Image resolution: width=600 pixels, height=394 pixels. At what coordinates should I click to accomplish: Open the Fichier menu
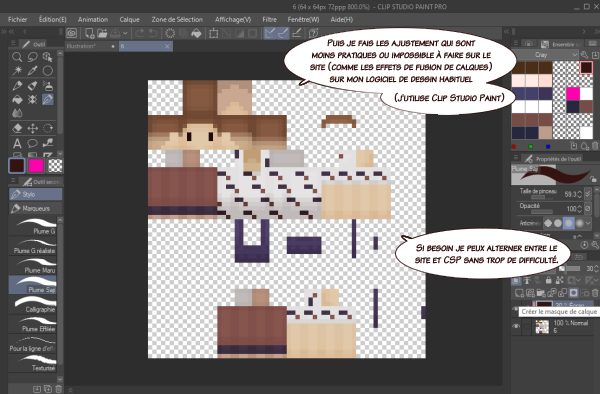coord(17,20)
